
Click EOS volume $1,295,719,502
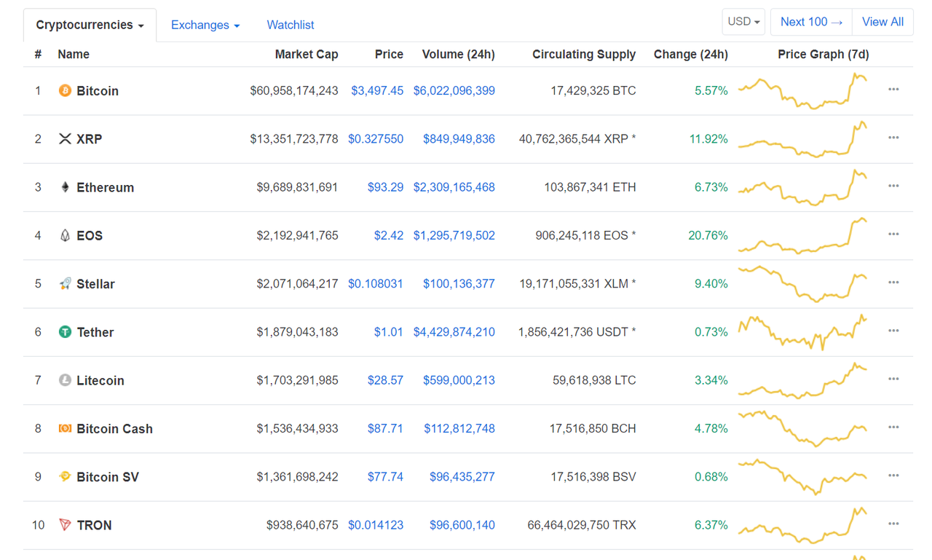tap(454, 236)
